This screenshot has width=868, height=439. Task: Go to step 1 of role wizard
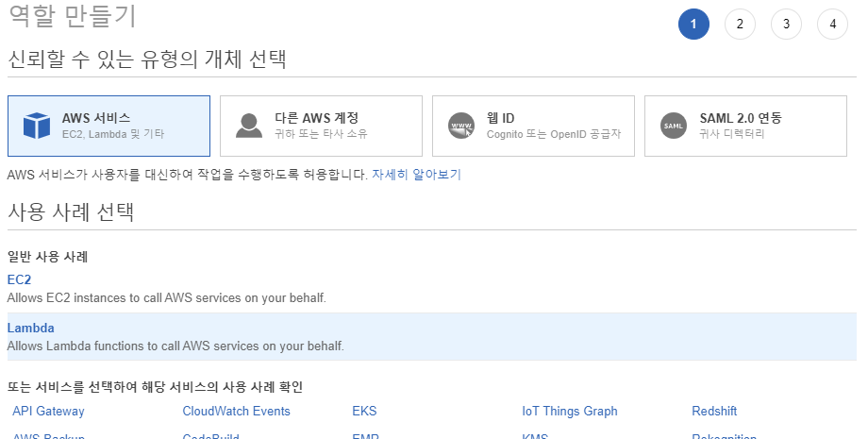click(x=693, y=24)
